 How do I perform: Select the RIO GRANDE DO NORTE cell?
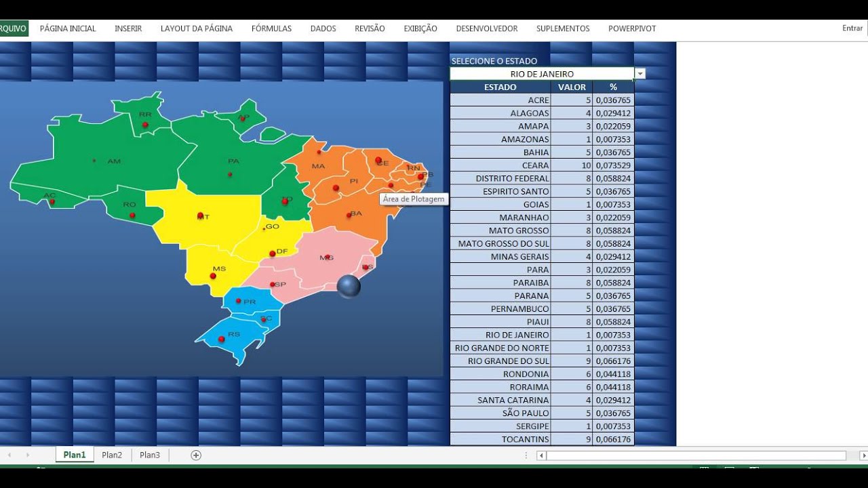click(500, 348)
